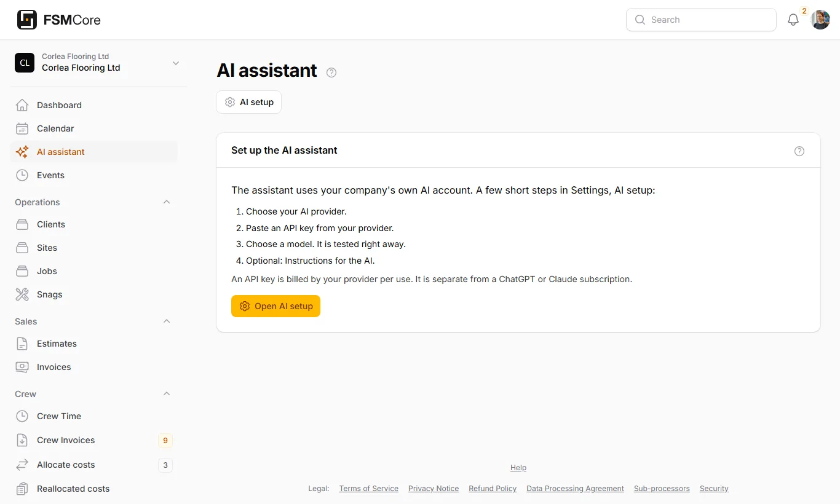Open the Privacy Notice link
This screenshot has width=840, height=504.
(434, 489)
